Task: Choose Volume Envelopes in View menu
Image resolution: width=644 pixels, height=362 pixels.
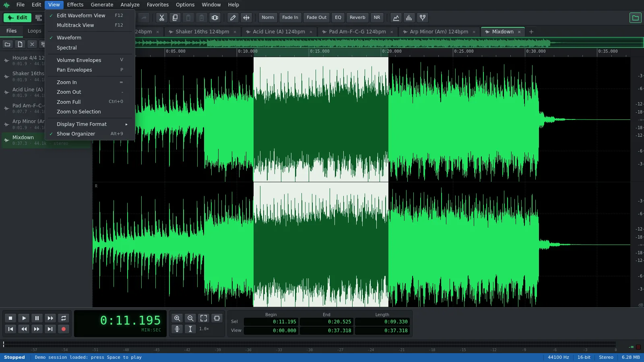Action: (x=89, y=60)
